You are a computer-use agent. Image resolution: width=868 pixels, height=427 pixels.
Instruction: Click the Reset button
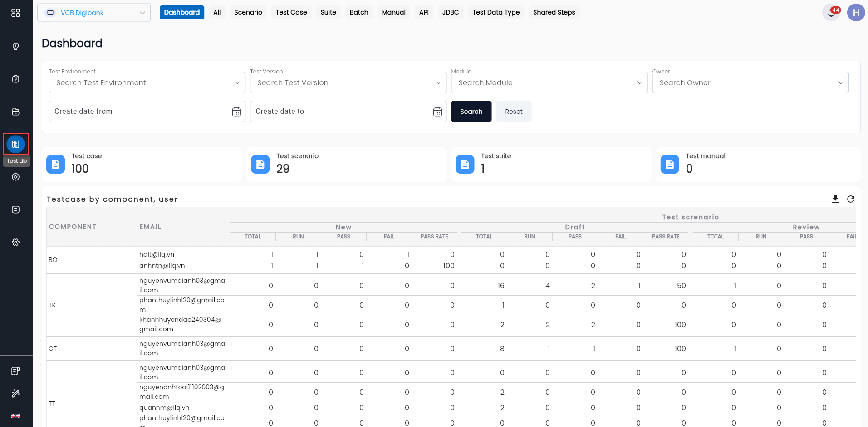(514, 112)
